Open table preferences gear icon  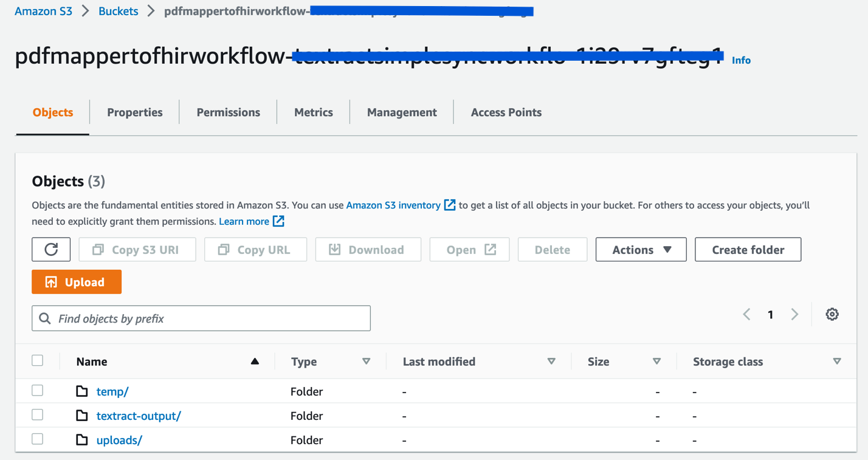pyautogui.click(x=832, y=314)
